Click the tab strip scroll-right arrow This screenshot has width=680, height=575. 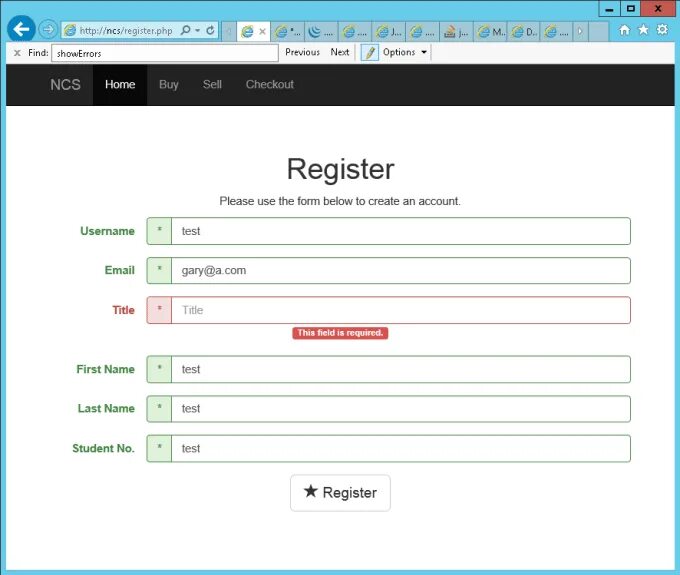pyautogui.click(x=580, y=31)
